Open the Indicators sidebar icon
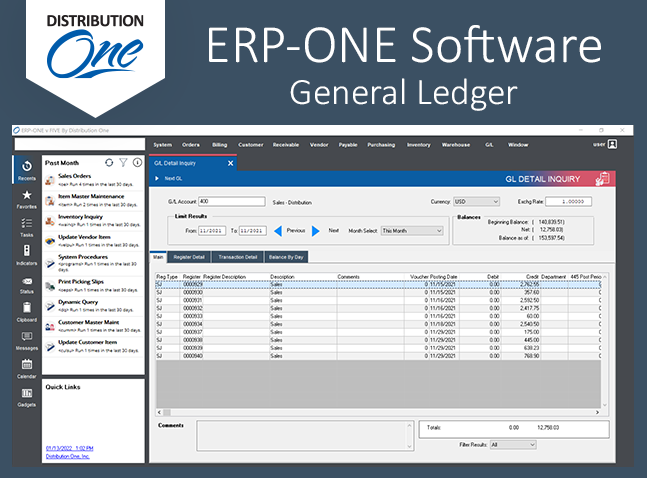The image size is (647, 478). point(27,251)
